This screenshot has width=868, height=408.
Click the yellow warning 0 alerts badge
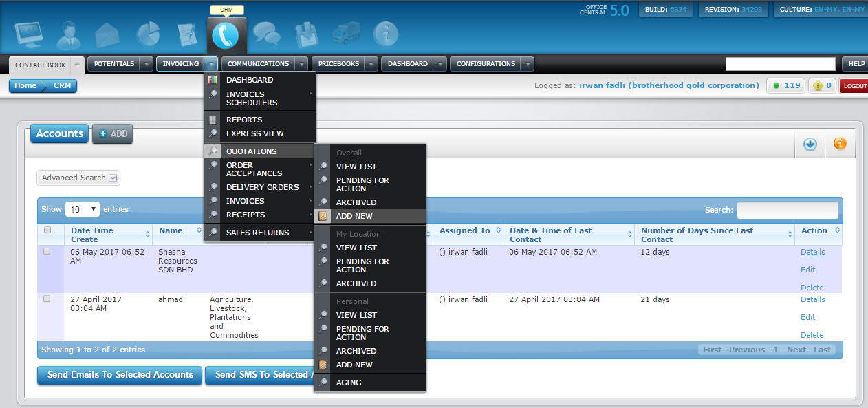823,85
